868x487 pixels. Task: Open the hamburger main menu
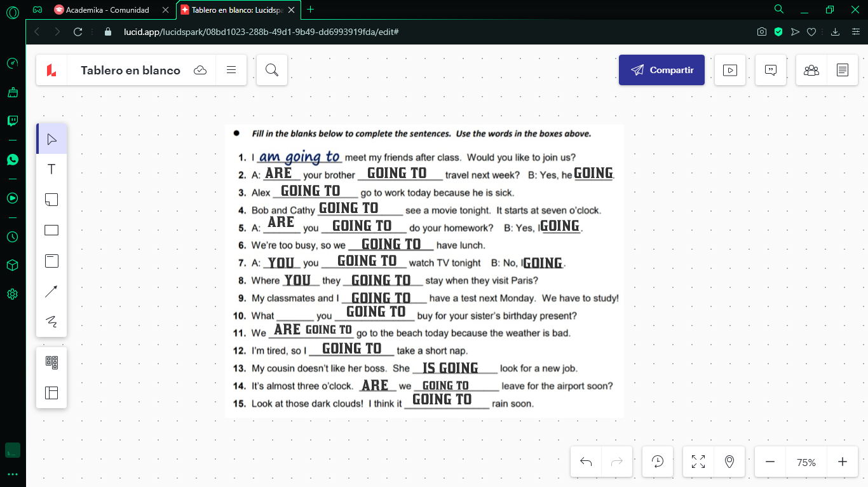pyautogui.click(x=231, y=70)
